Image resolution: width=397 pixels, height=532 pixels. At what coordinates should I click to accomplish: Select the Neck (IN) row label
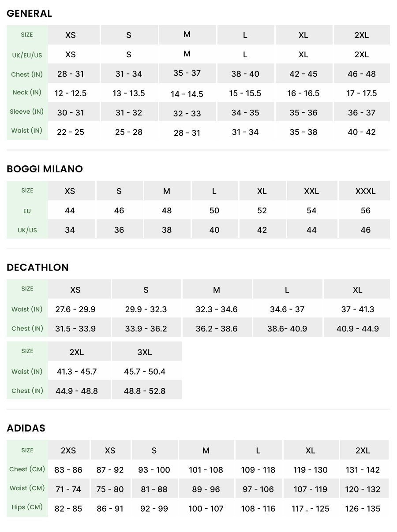27,93
